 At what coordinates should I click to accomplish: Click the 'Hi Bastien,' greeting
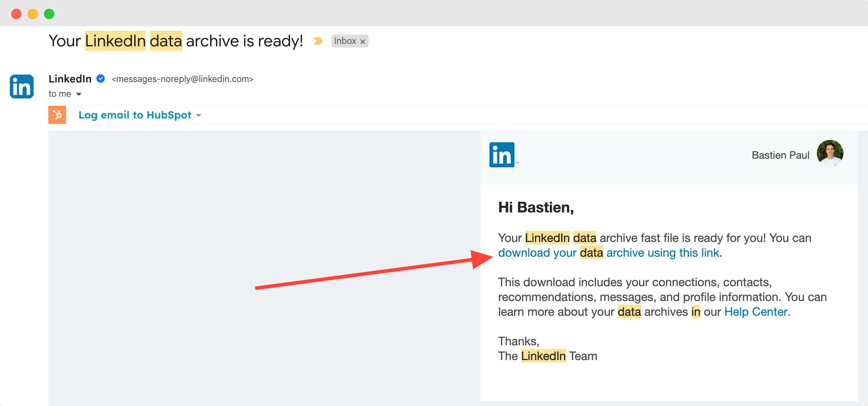coord(536,208)
